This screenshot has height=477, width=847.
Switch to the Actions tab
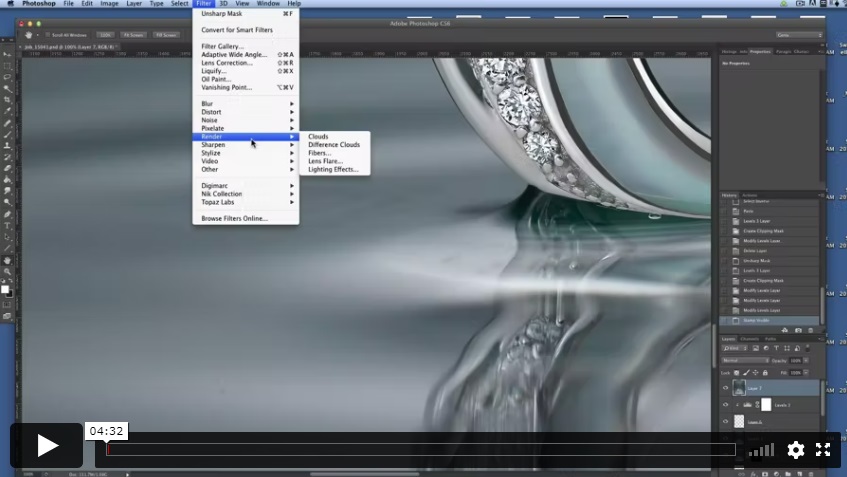[x=750, y=195]
